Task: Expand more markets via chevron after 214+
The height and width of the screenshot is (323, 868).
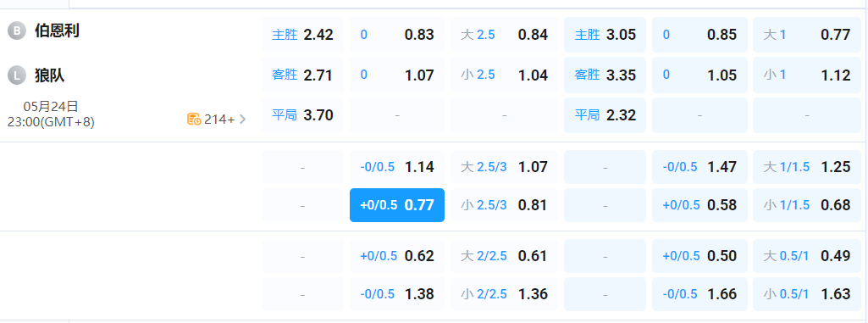Action: point(242,119)
